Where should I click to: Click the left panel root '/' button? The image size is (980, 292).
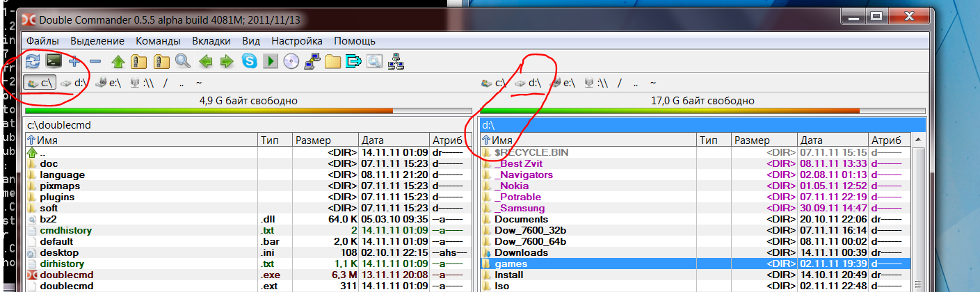point(166,83)
